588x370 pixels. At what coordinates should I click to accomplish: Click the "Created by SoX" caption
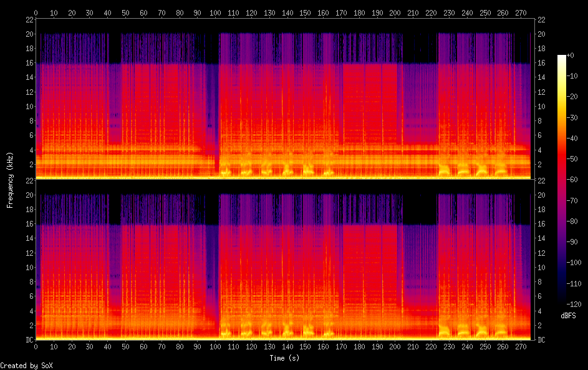click(26, 366)
